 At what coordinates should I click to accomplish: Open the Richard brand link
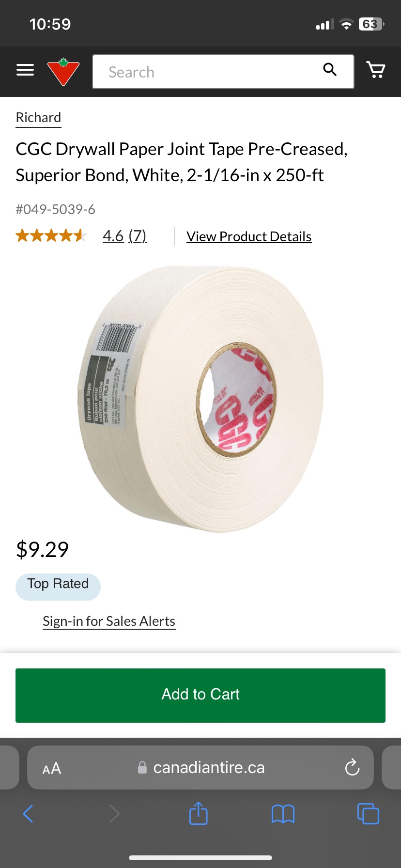[38, 118]
